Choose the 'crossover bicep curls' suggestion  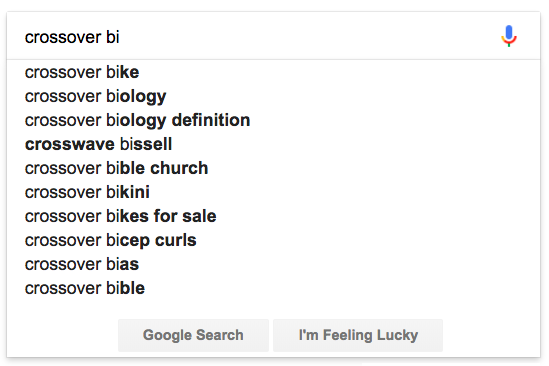273,240
